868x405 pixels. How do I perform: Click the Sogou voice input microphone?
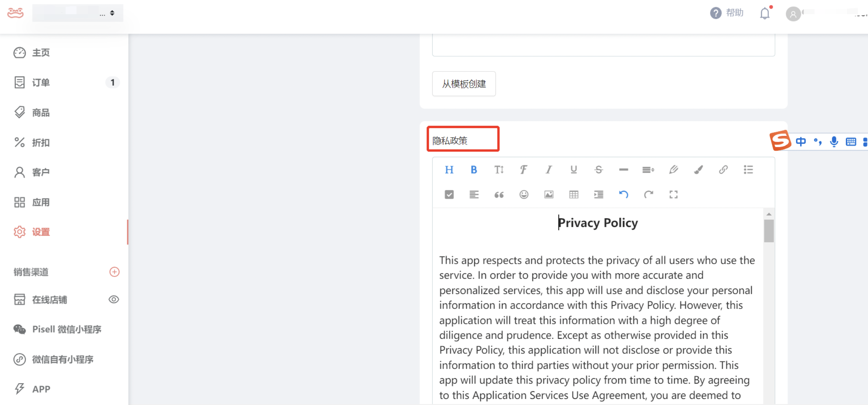[834, 141]
